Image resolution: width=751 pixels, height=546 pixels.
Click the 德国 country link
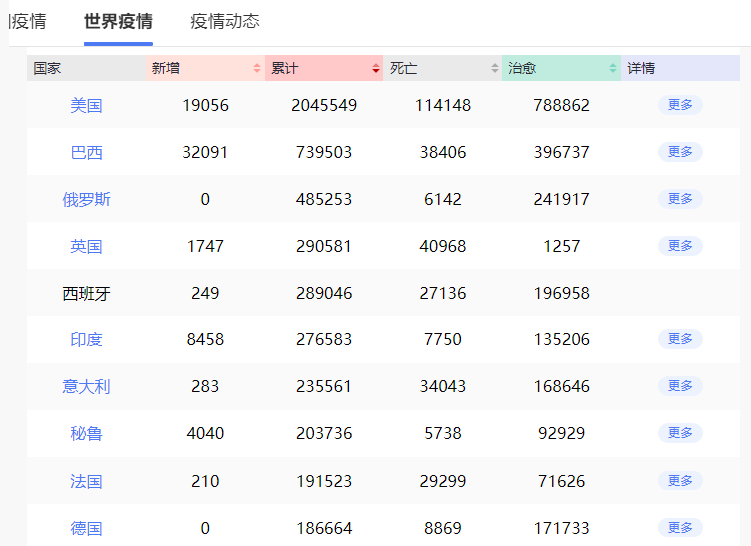[x=86, y=528]
